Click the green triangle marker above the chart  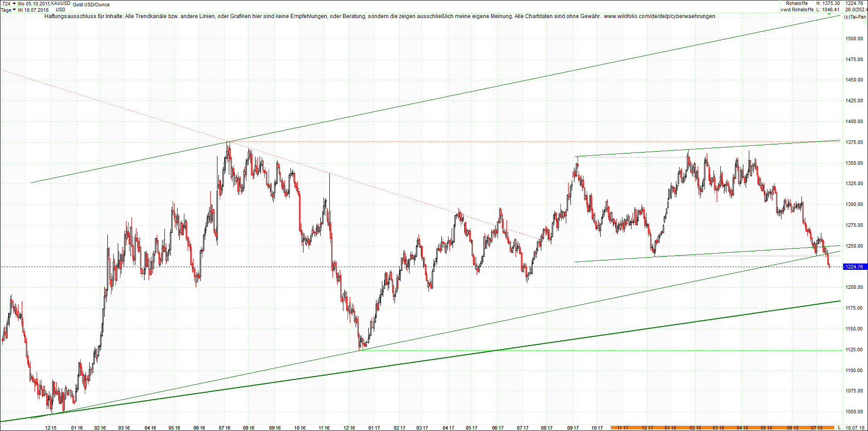(x=829, y=14)
